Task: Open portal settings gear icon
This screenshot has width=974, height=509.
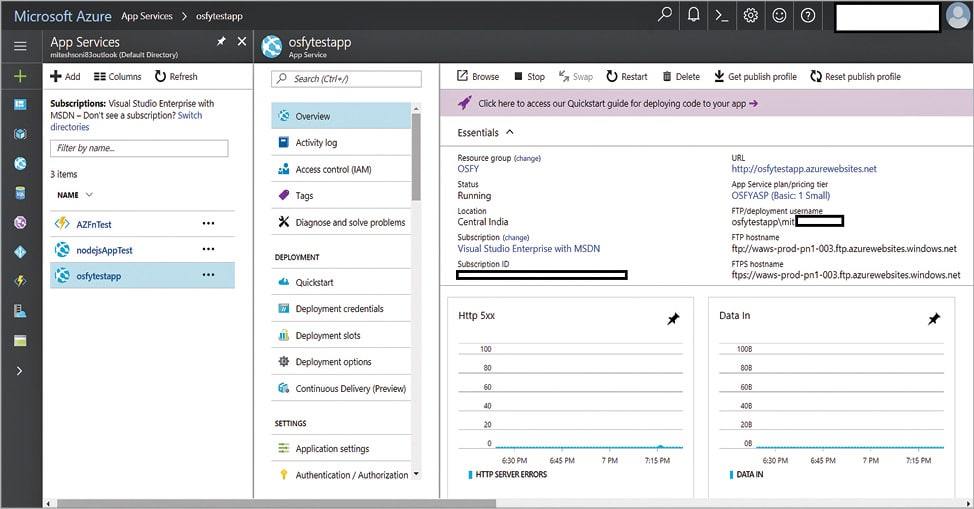Action: pos(751,15)
